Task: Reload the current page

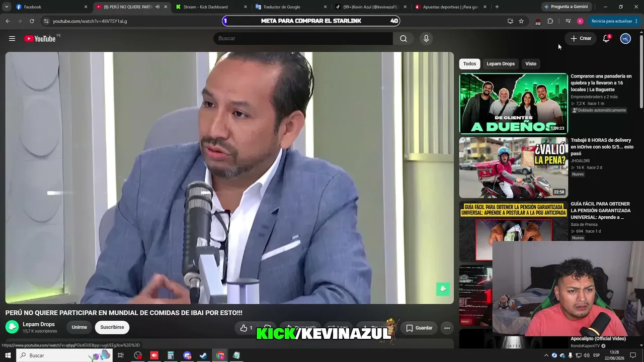Action: (32, 21)
